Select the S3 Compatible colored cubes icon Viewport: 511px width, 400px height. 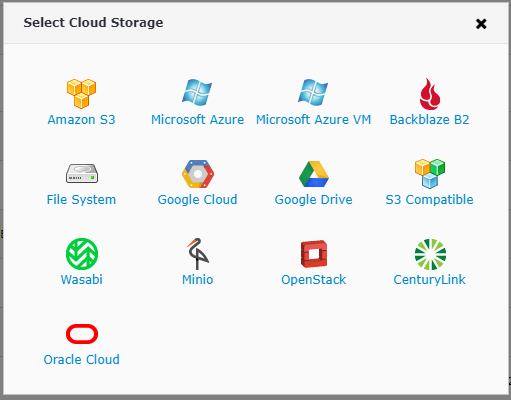click(x=430, y=174)
